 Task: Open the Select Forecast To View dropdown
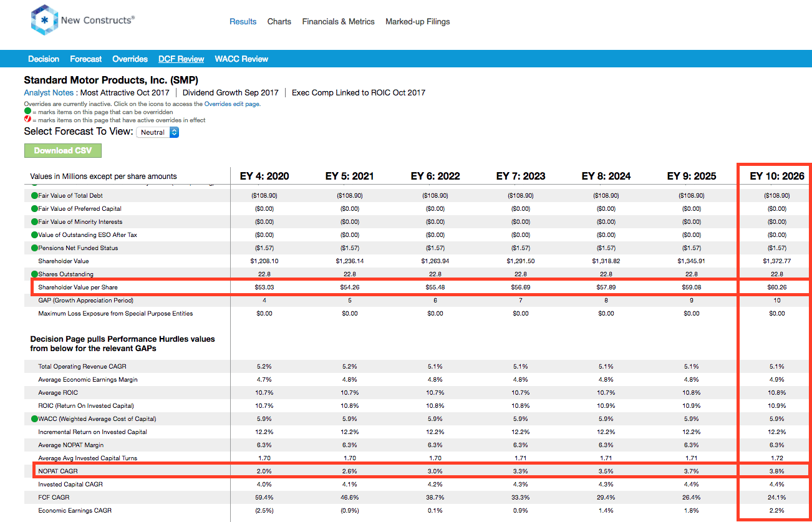pyautogui.click(x=157, y=132)
